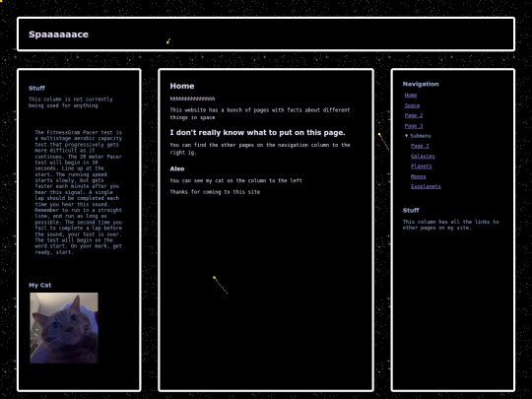Click the 'Thanks for coming to this site' text

(215, 192)
